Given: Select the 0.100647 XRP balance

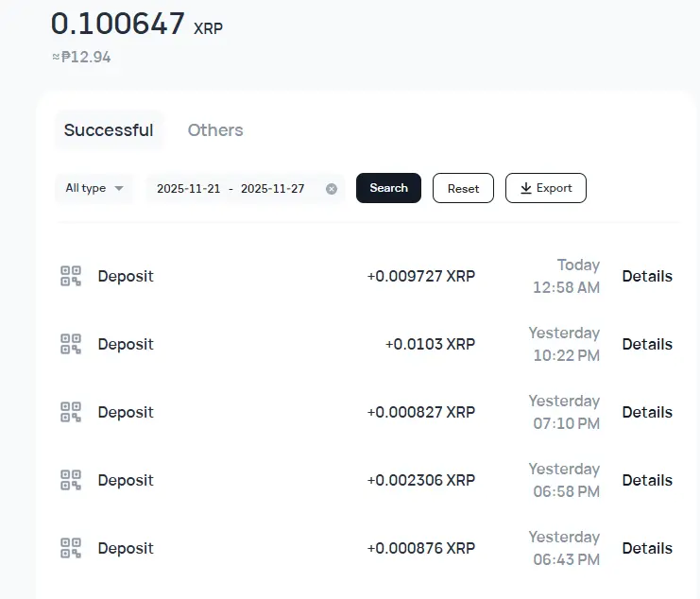Looking at the screenshot, I should click(x=137, y=25).
